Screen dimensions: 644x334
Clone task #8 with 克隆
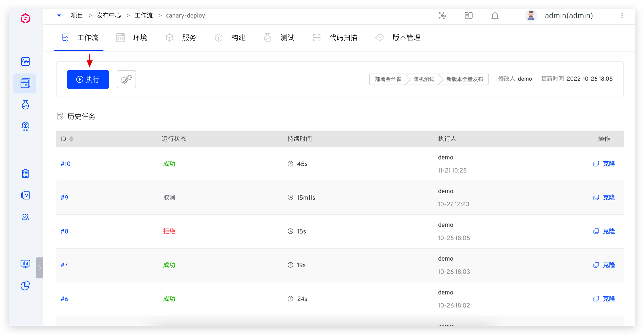coord(604,231)
